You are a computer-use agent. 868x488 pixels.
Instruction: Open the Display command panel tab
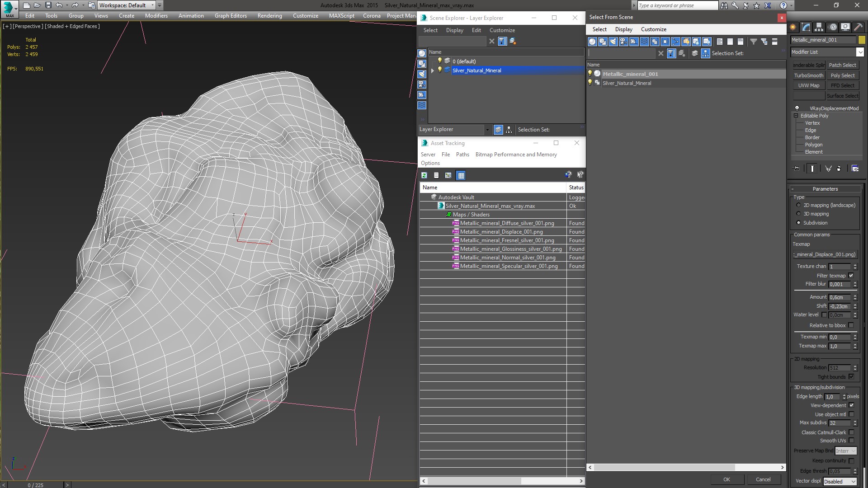(x=845, y=27)
